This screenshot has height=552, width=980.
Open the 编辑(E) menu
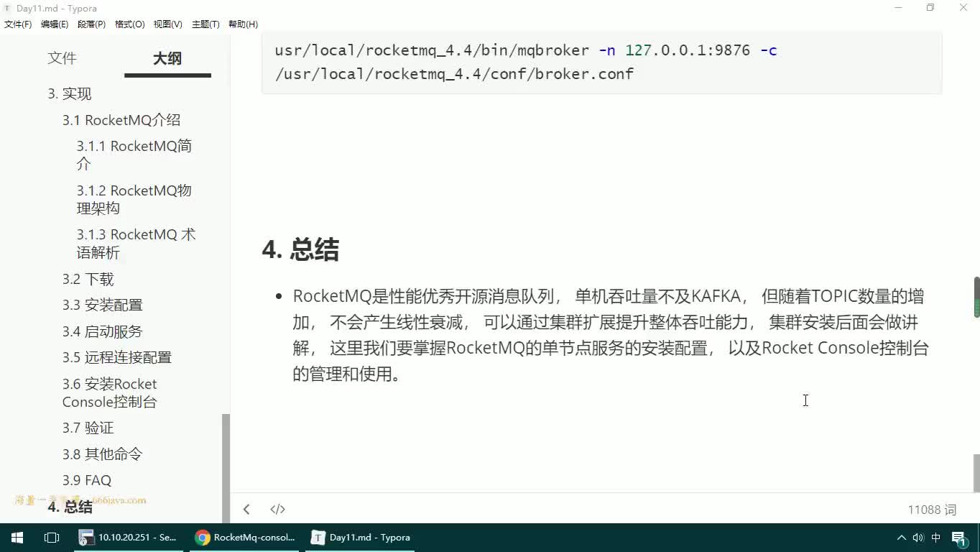point(55,24)
